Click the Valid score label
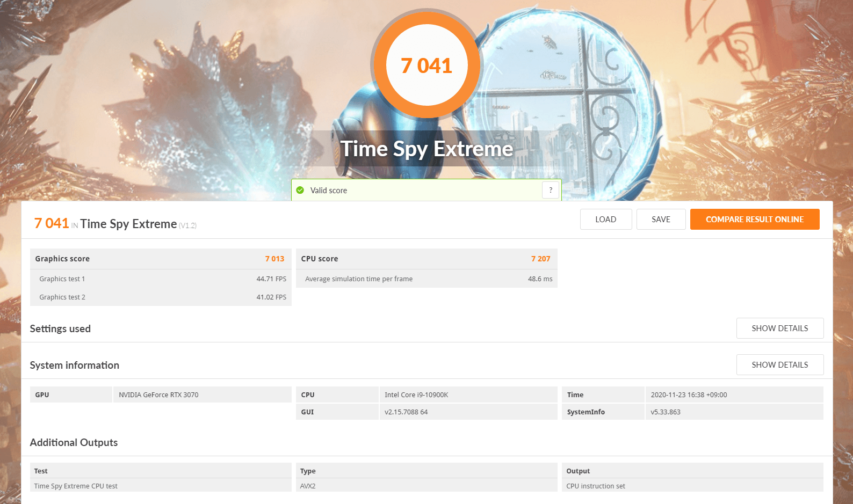853x504 pixels. click(x=329, y=191)
